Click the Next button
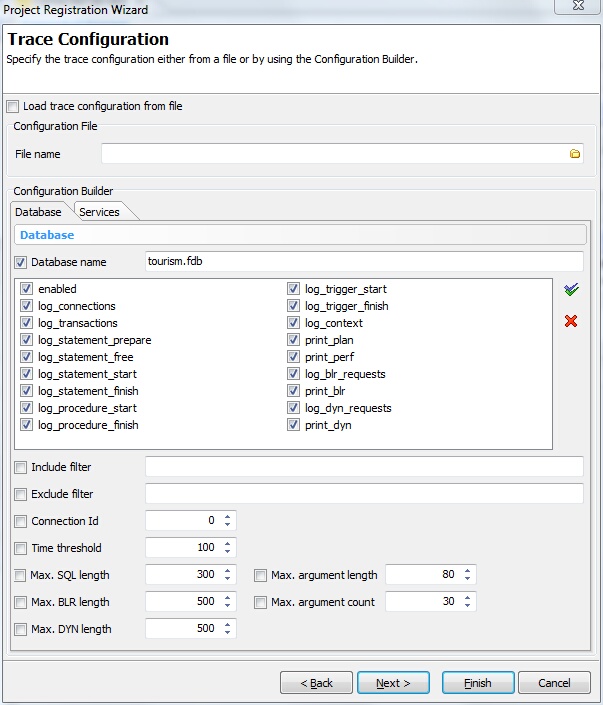Image resolution: width=603 pixels, height=705 pixels. pyautogui.click(x=393, y=683)
